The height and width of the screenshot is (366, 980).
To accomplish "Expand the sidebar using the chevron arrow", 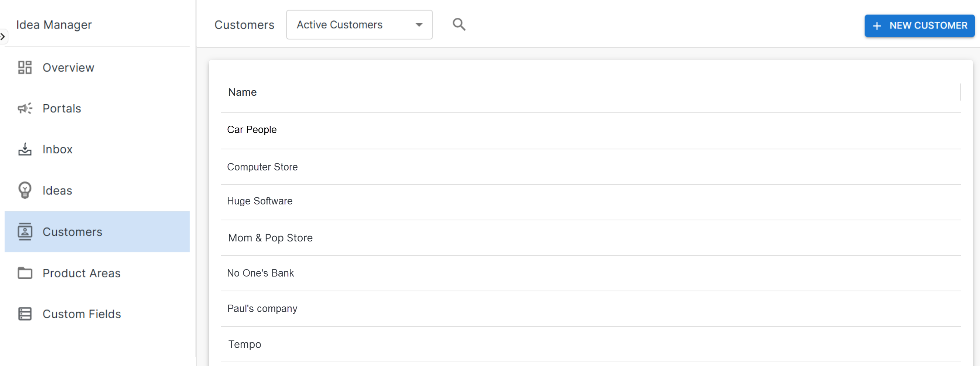I will [x=3, y=37].
